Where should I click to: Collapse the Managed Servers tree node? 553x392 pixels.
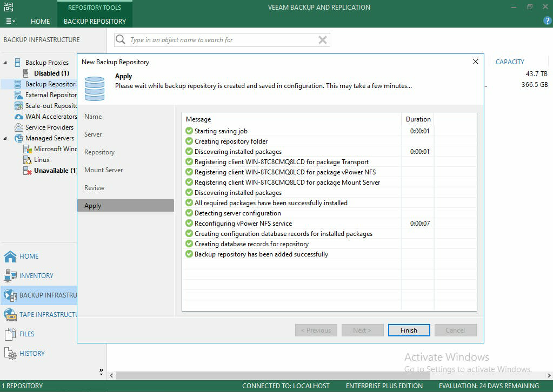tap(5, 138)
